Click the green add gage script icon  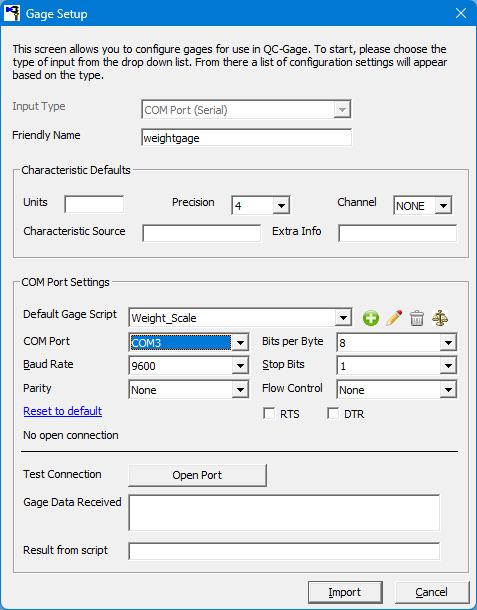(x=371, y=318)
